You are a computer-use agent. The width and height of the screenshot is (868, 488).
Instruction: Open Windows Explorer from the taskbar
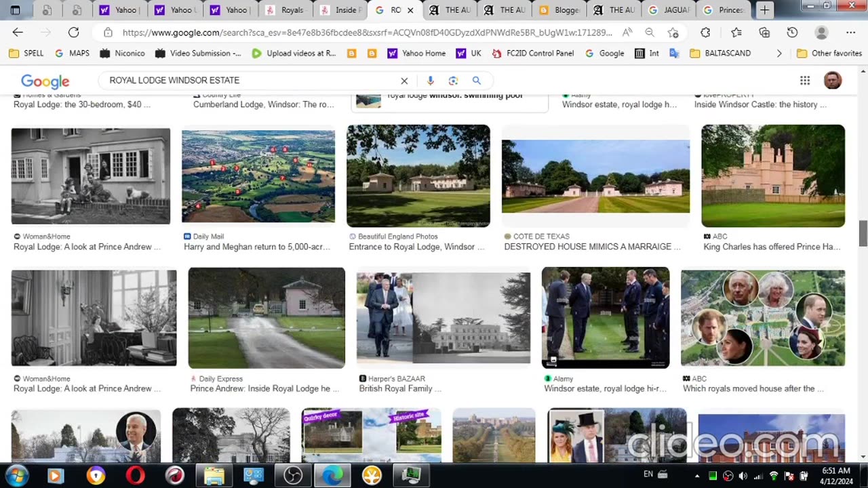coord(214,475)
